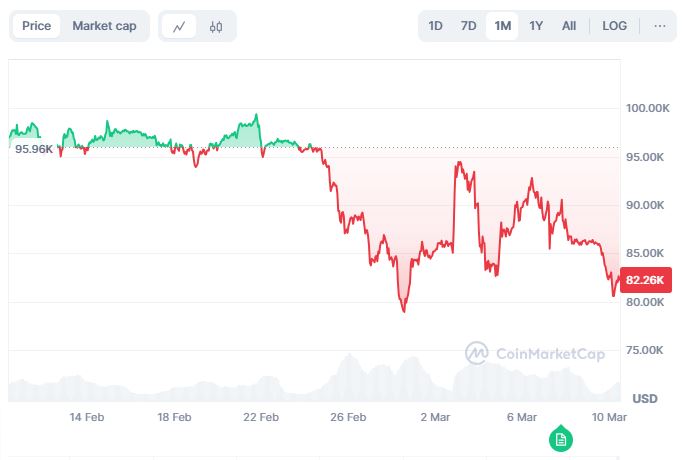
Task: Toggle LOG scale on chart
Action: click(x=614, y=26)
